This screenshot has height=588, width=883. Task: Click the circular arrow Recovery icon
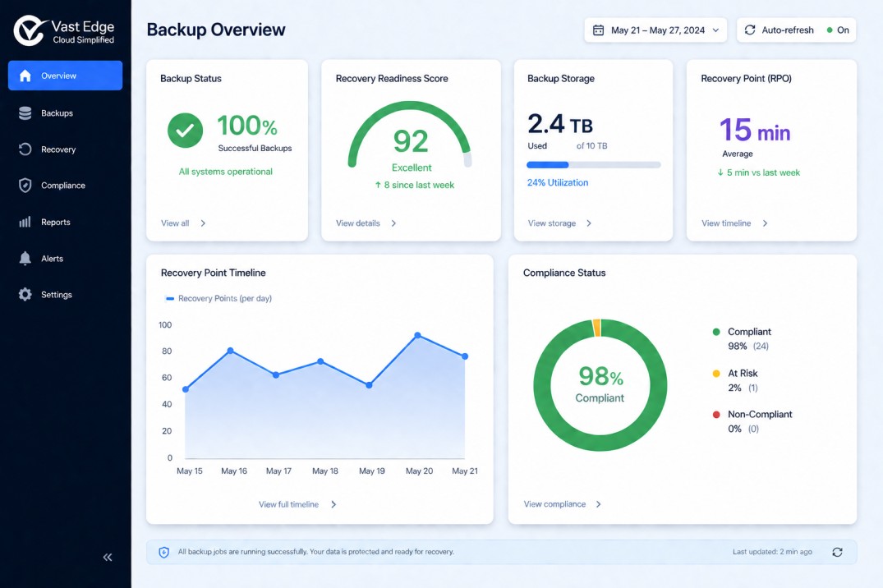coord(25,149)
